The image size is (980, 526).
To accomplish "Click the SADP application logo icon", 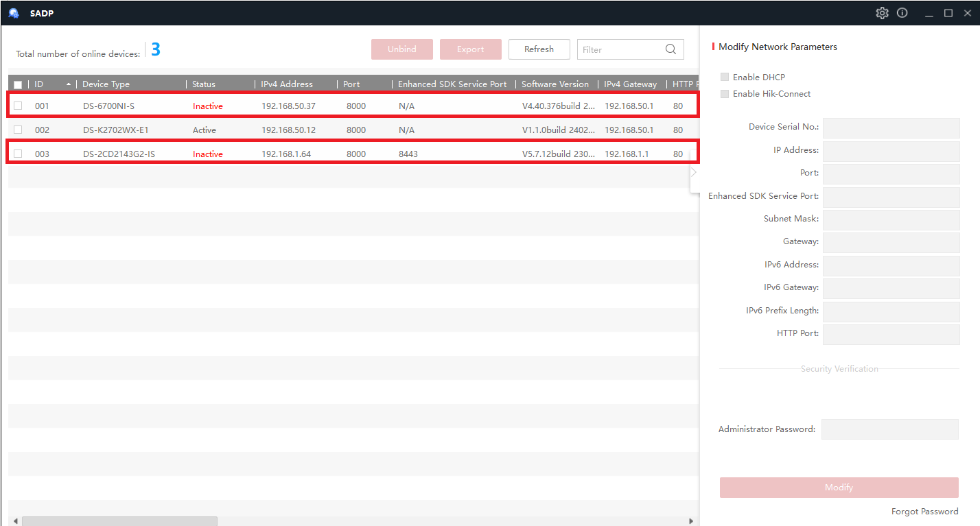I will [x=14, y=13].
